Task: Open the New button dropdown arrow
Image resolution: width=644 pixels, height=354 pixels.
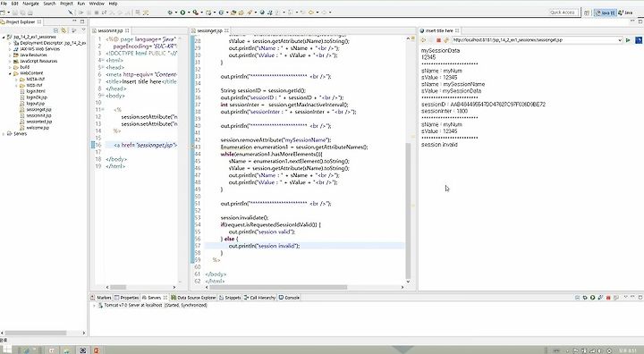Action: coord(8,13)
